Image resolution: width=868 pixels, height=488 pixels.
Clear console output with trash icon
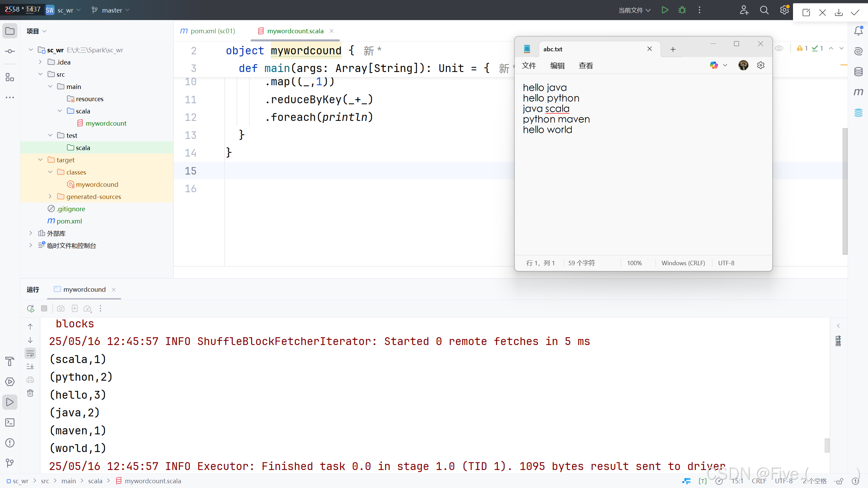coord(30,393)
